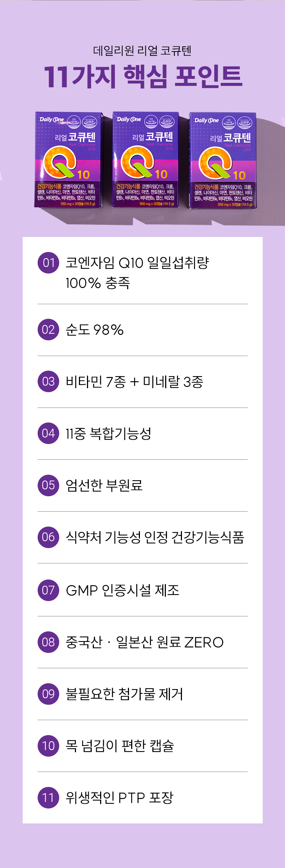The width and height of the screenshot is (285, 868).
Task: Click the 07 badge next to GMP 인증시설
Action: [x=48, y=590]
